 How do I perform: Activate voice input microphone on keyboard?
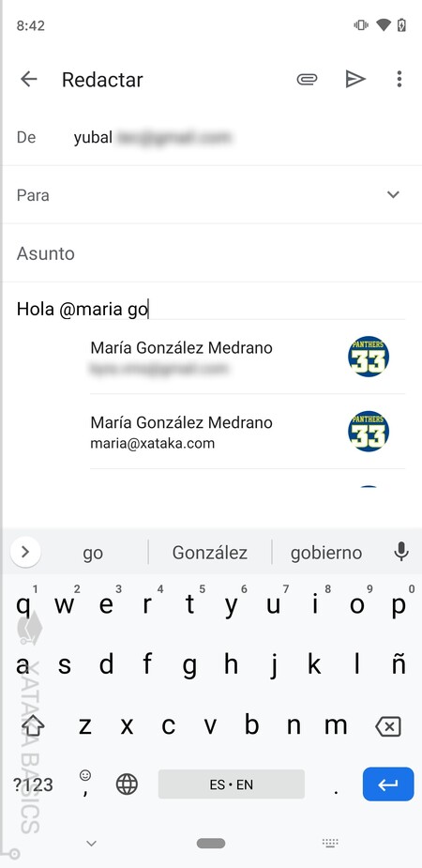tap(401, 552)
